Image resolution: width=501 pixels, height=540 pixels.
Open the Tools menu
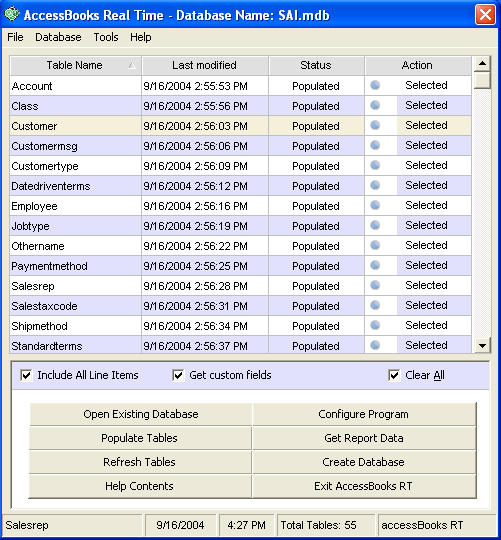tap(106, 37)
